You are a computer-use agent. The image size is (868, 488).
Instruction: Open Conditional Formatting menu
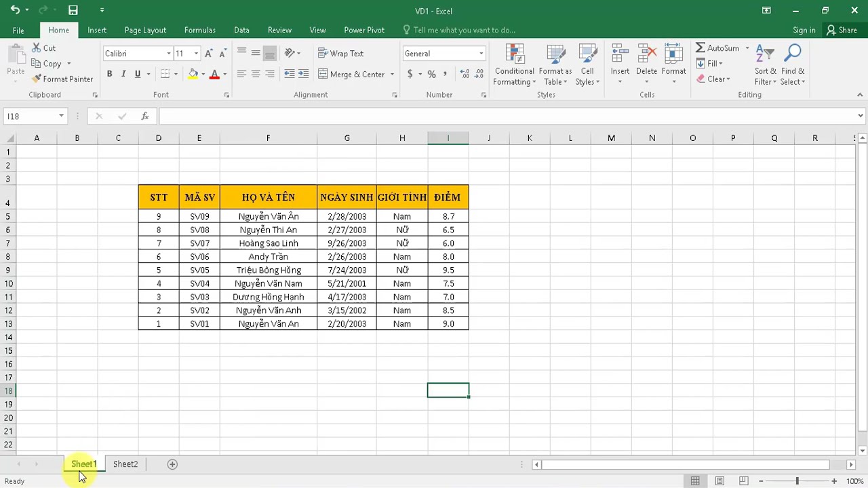(514, 65)
